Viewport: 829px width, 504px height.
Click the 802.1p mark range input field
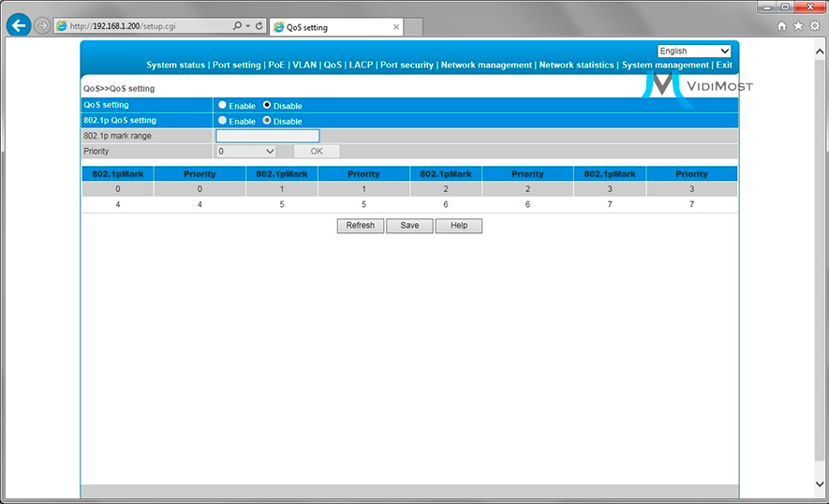point(267,136)
